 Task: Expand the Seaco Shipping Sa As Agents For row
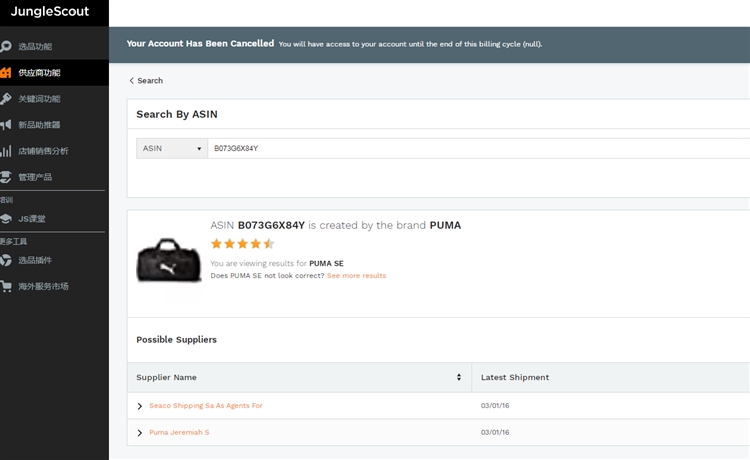click(x=140, y=406)
